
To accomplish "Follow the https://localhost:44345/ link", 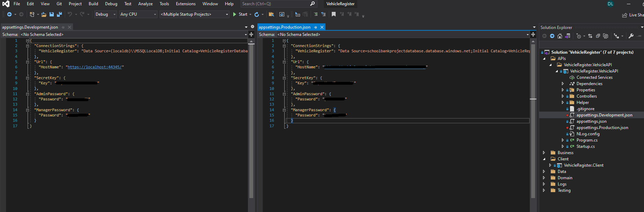I will click(95, 67).
